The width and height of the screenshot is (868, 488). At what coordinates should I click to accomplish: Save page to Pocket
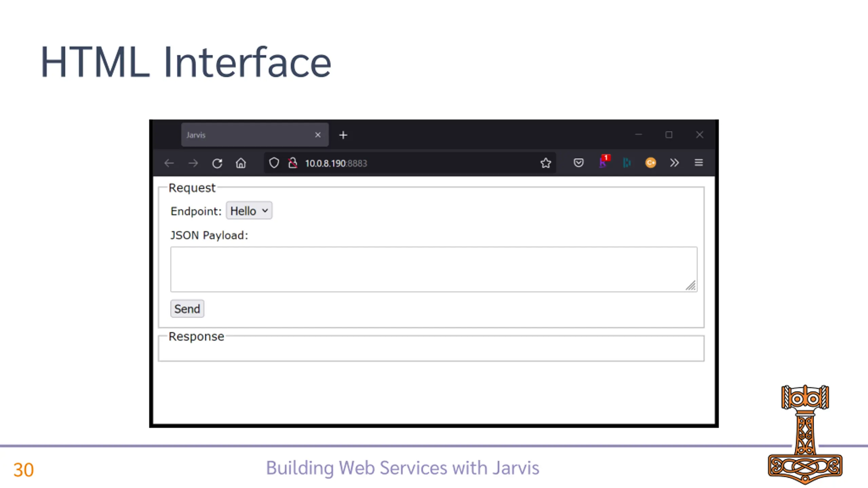pyautogui.click(x=578, y=163)
